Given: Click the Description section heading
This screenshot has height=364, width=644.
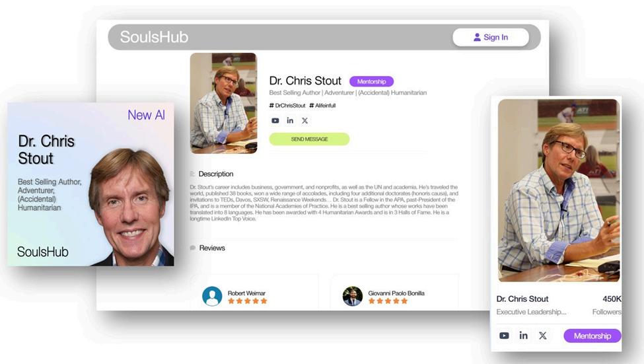Looking at the screenshot, I should [215, 174].
